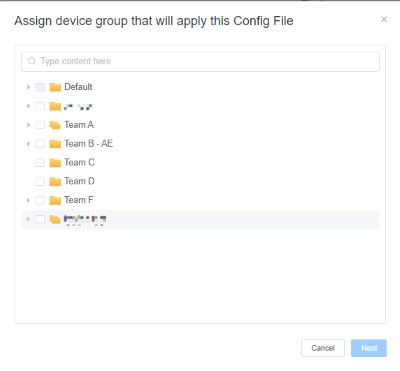Tick the Team C checkbox
Image resolution: width=400 pixels, height=371 pixels.
point(40,163)
